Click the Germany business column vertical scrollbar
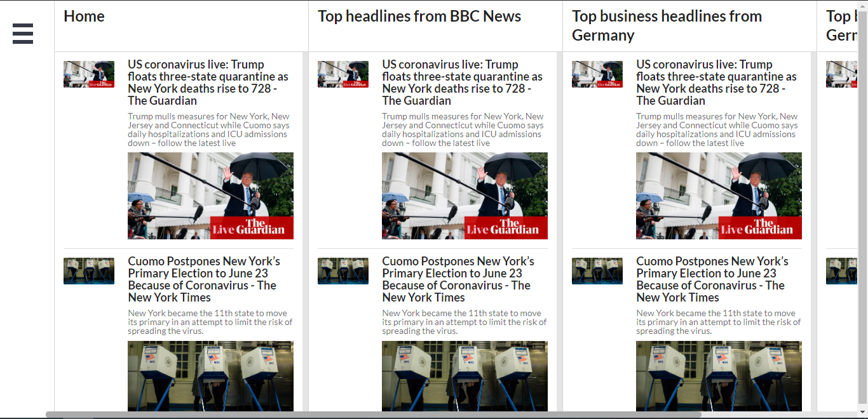The image size is (868, 419). [x=813, y=231]
